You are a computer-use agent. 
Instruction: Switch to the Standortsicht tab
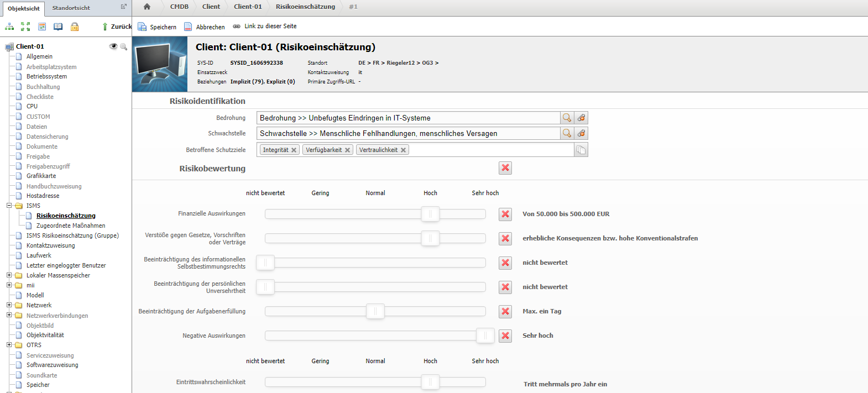[71, 8]
